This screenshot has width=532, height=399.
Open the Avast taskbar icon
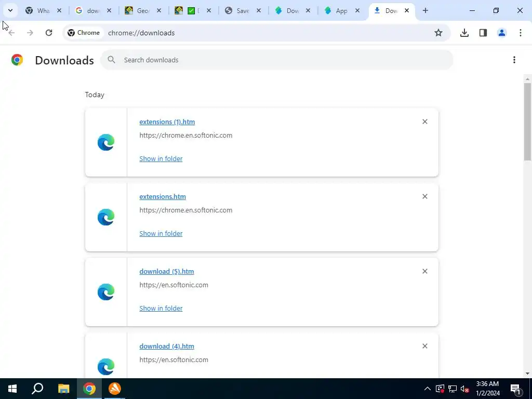pyautogui.click(x=115, y=389)
